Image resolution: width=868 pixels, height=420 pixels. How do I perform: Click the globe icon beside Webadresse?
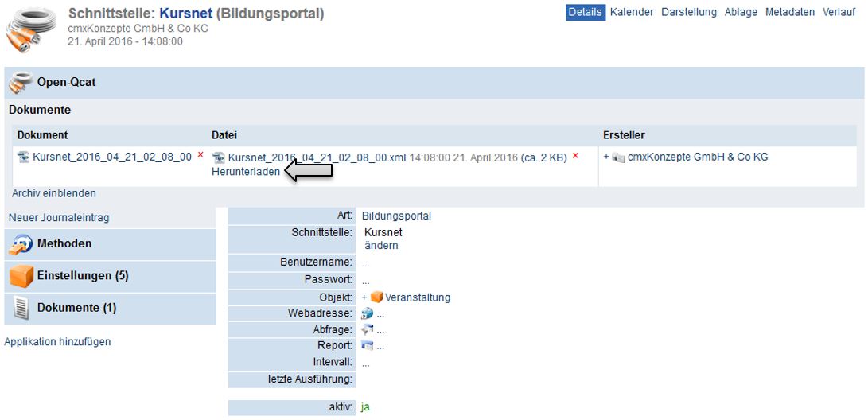[x=367, y=313]
